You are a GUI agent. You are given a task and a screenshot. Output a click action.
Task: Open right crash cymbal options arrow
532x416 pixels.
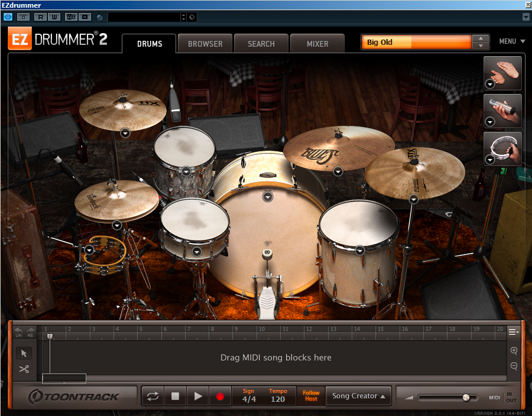pyautogui.click(x=414, y=199)
